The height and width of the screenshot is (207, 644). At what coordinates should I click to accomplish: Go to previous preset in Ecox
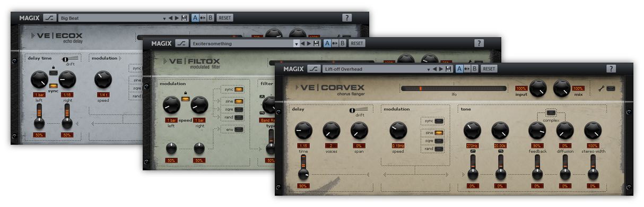pos(171,18)
